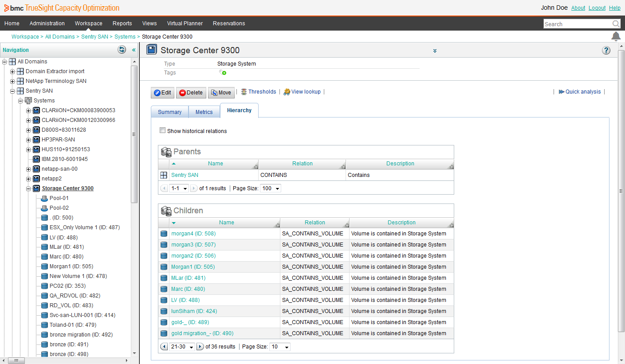
Task: Click the Storage Center 9300 header icon
Action: click(x=151, y=50)
